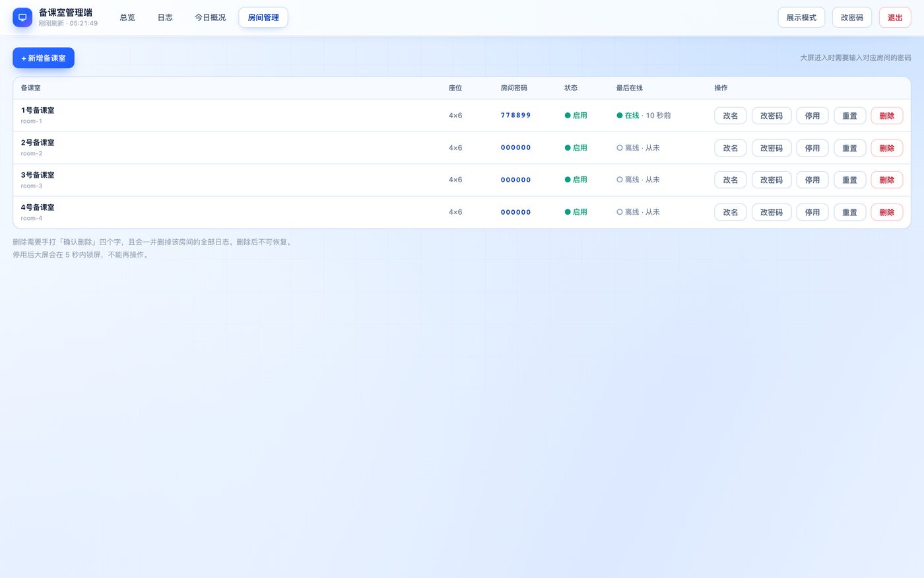The height and width of the screenshot is (578, 924).
Task: Open the 今日概况 tab
Action: click(210, 17)
